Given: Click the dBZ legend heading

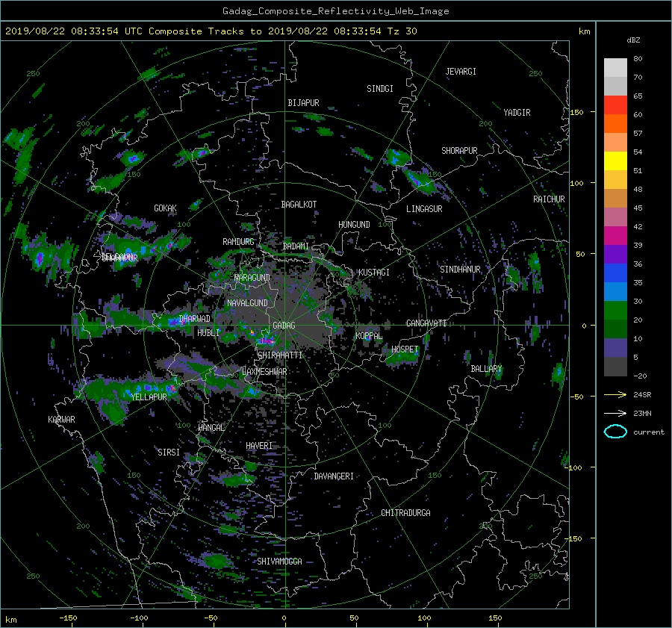Looking at the screenshot, I should 633,40.
